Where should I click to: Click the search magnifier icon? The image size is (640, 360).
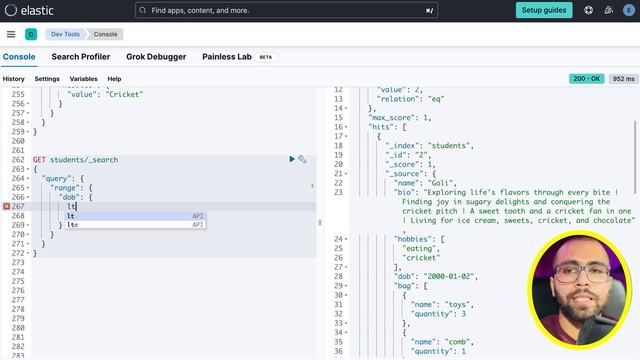pos(142,10)
